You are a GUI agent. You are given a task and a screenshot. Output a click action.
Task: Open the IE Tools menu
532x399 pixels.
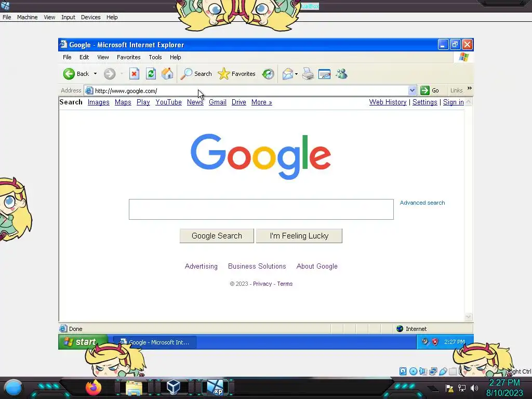(x=155, y=57)
